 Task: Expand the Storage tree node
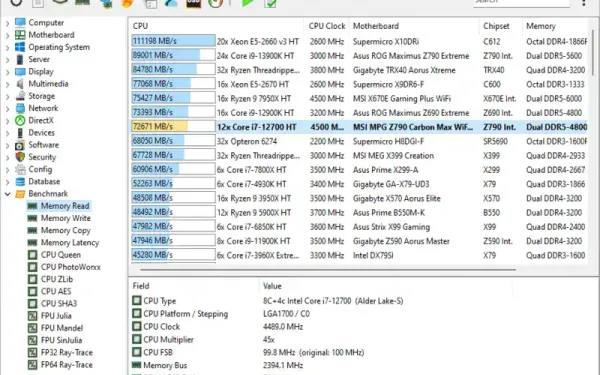pyautogui.click(x=7, y=97)
